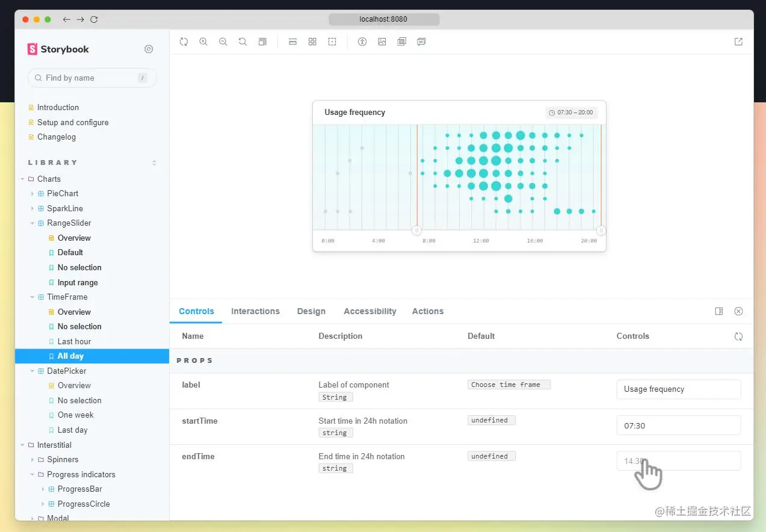Zoom in on the story canvas
Image resolution: width=766 pixels, height=532 pixels.
click(x=203, y=42)
